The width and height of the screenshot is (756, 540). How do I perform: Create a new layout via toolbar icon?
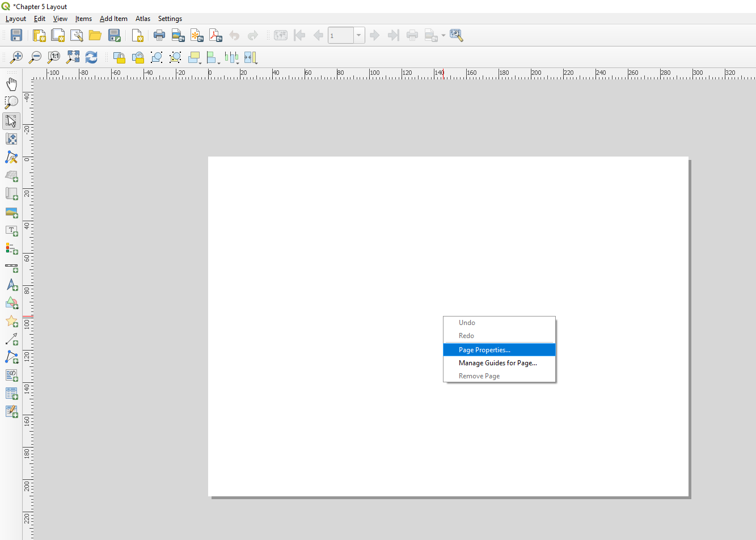coord(39,35)
